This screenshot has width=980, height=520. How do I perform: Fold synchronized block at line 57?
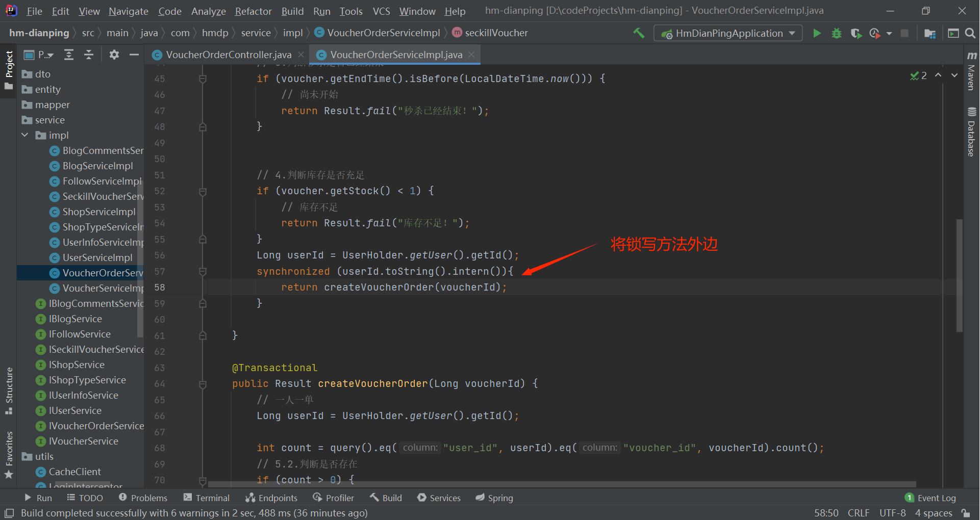pyautogui.click(x=203, y=272)
